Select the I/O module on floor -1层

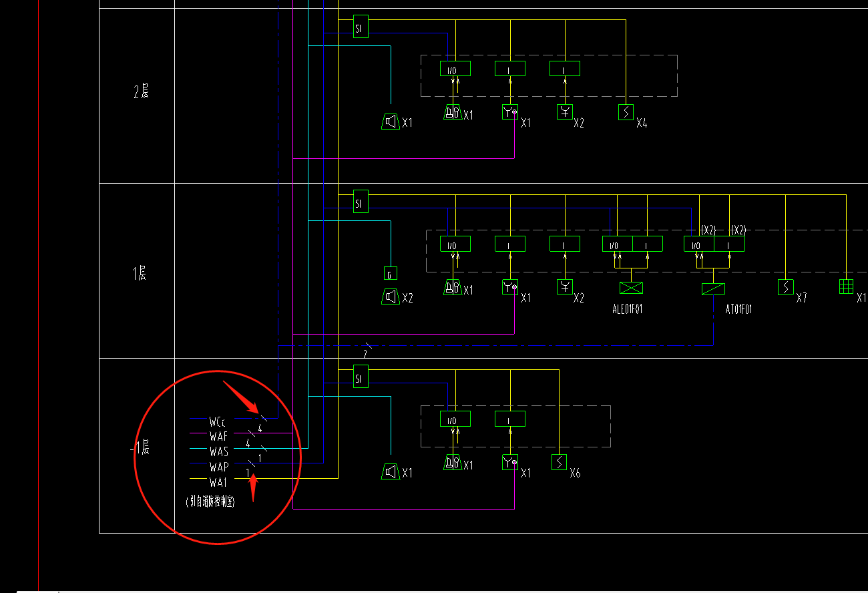(x=455, y=419)
